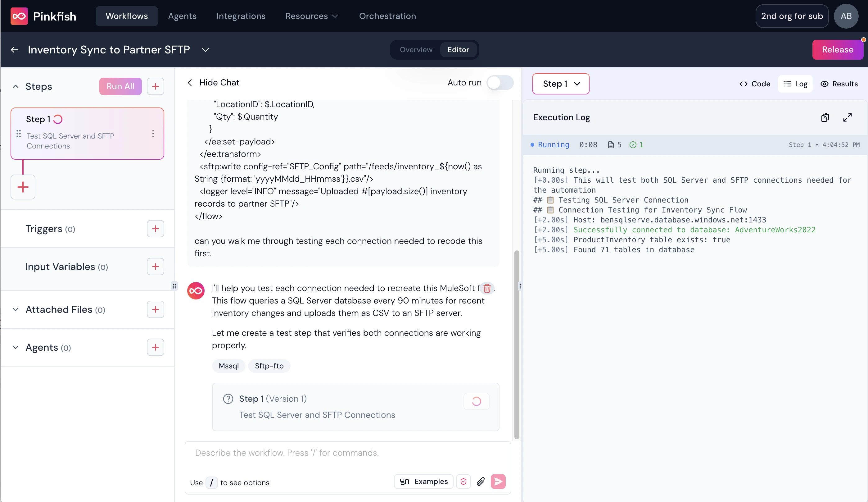
Task: Add a new trigger with plus button
Action: click(155, 229)
